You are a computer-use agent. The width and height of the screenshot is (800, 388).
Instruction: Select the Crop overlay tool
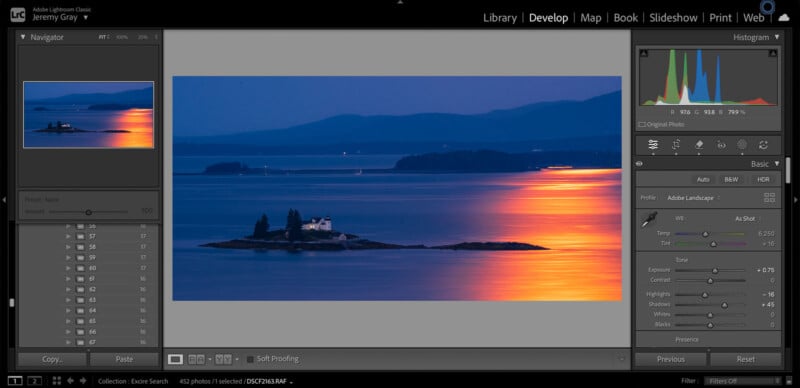[676, 145]
